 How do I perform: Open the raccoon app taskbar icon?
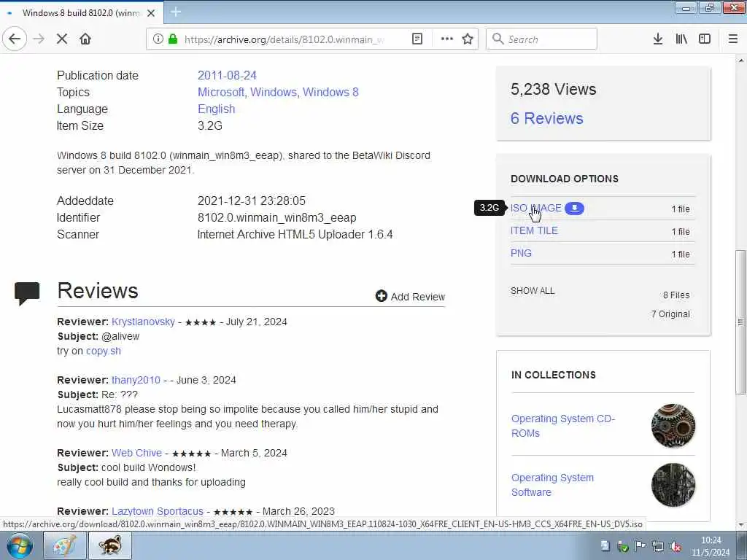click(110, 545)
